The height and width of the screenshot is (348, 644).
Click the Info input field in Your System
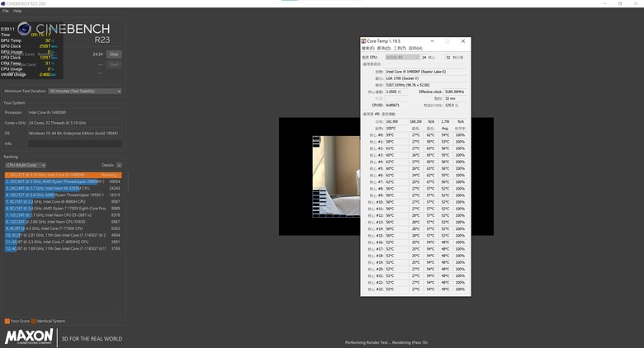[75, 143]
